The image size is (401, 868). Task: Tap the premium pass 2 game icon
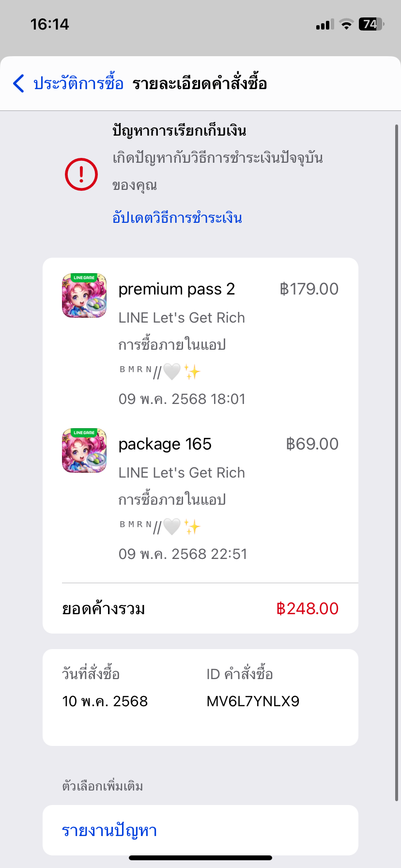coord(84,295)
